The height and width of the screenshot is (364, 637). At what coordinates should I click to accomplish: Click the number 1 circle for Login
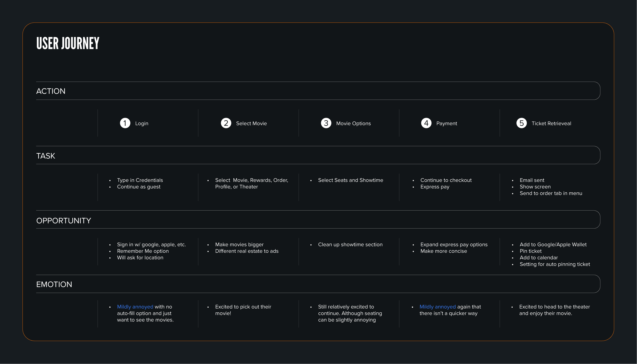(x=125, y=123)
